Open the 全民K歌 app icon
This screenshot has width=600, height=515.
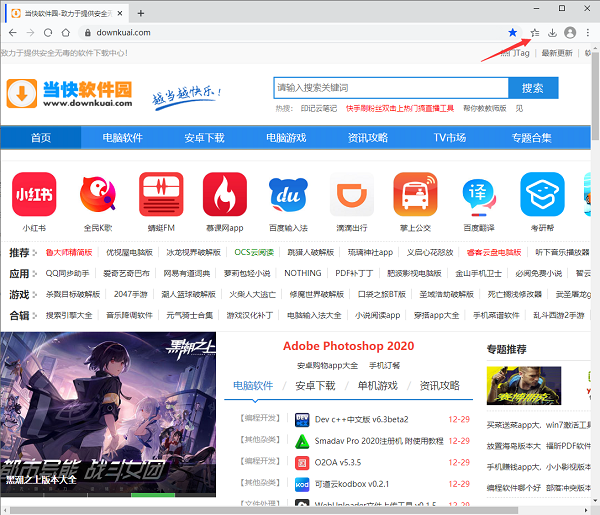(98, 194)
